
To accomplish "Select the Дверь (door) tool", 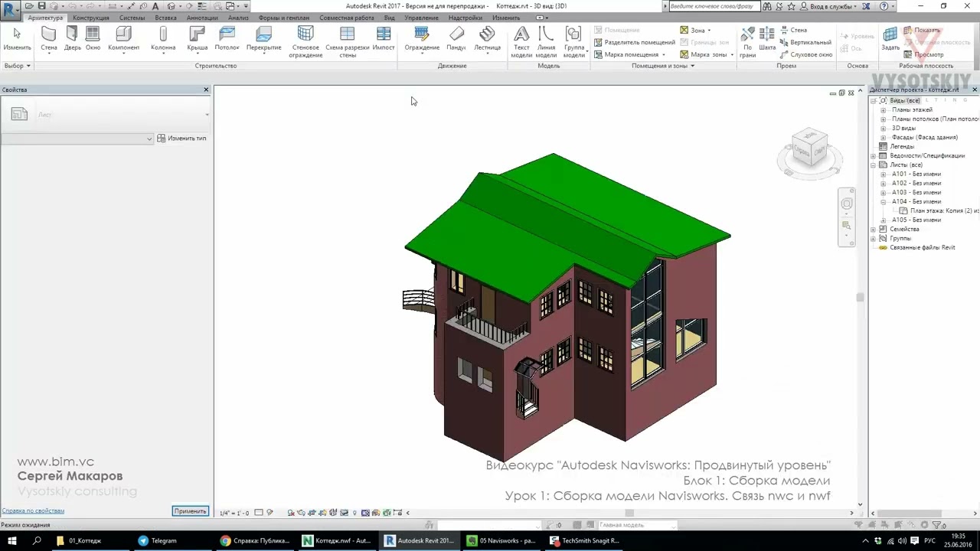I will [72, 39].
